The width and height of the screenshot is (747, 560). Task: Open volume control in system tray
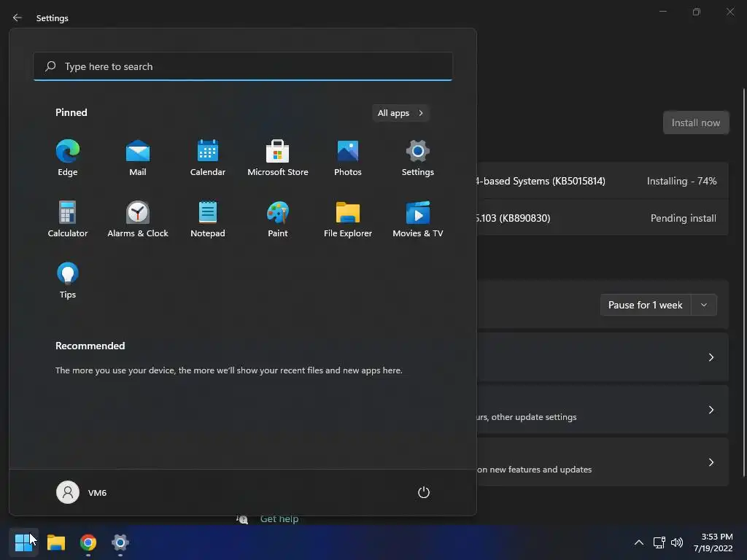[676, 542]
